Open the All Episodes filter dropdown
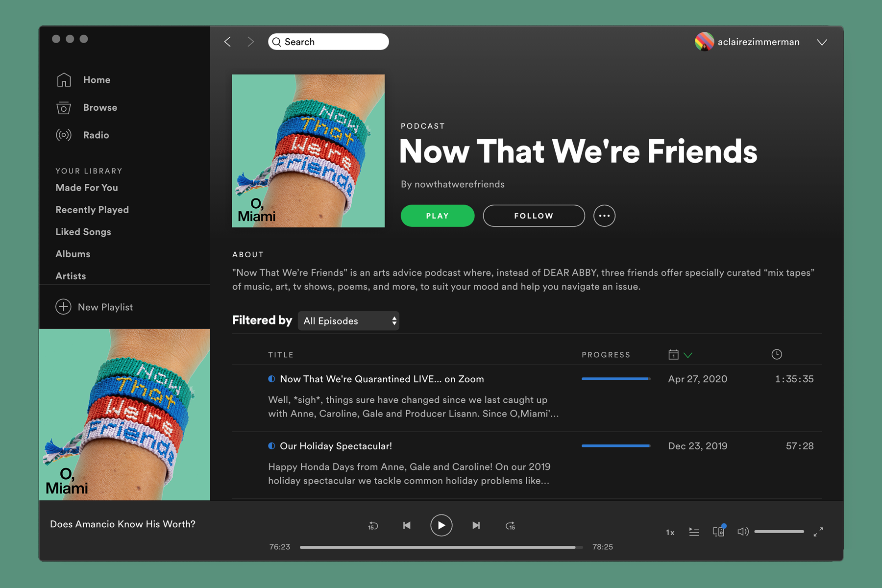Viewport: 882px width, 588px height. 348,321
